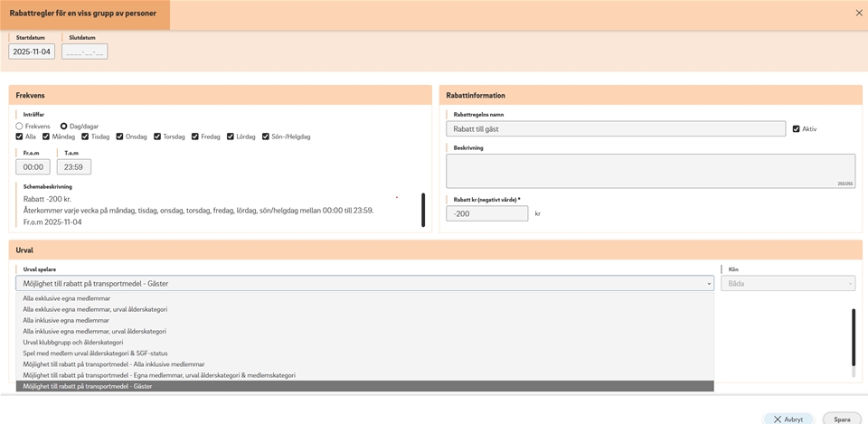The height and width of the screenshot is (424, 868).
Task: Toggle the Alla days checkbox
Action: point(20,137)
